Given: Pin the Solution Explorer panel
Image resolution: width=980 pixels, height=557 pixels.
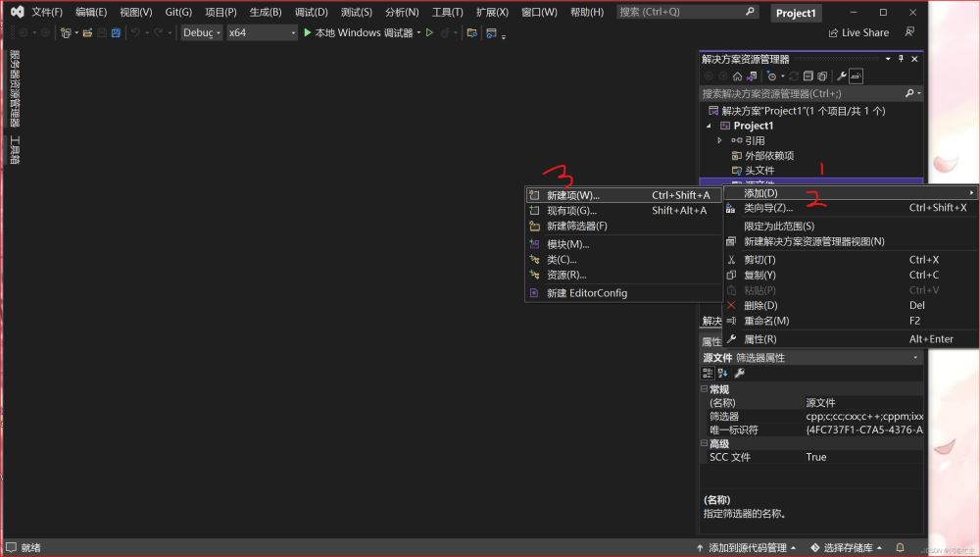Looking at the screenshot, I should [901, 59].
